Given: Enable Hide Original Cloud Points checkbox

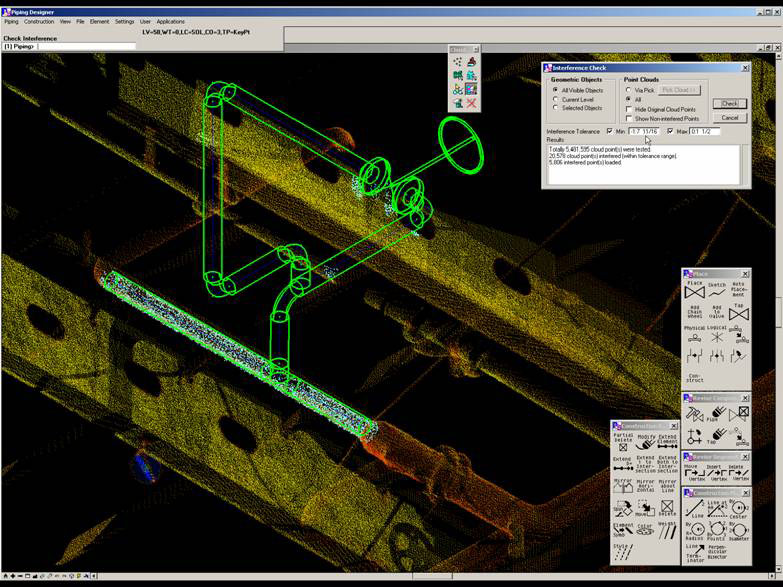Looking at the screenshot, I should click(x=628, y=108).
